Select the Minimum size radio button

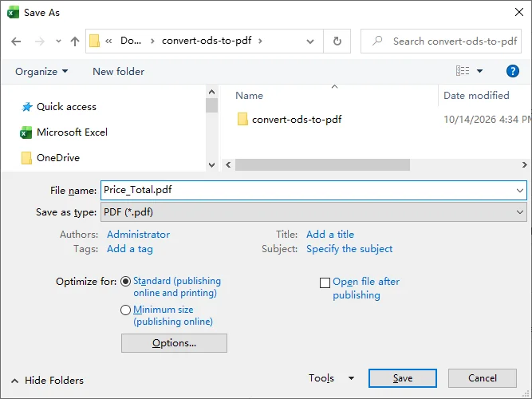[x=125, y=310]
